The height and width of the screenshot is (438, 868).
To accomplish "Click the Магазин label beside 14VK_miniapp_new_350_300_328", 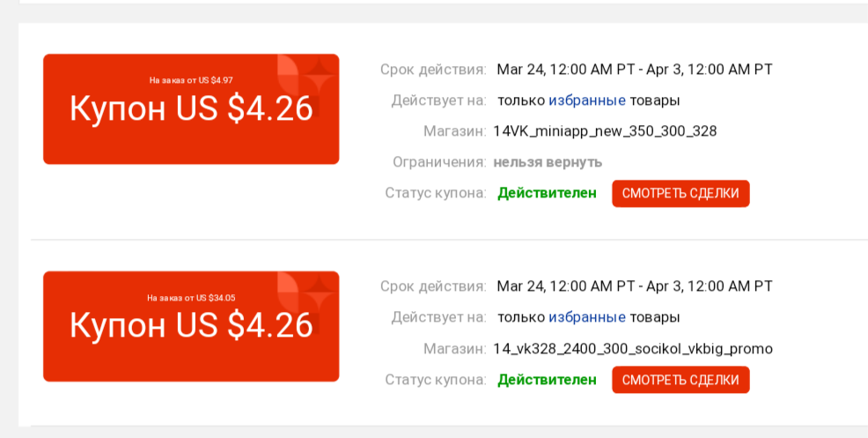I will coord(455,131).
